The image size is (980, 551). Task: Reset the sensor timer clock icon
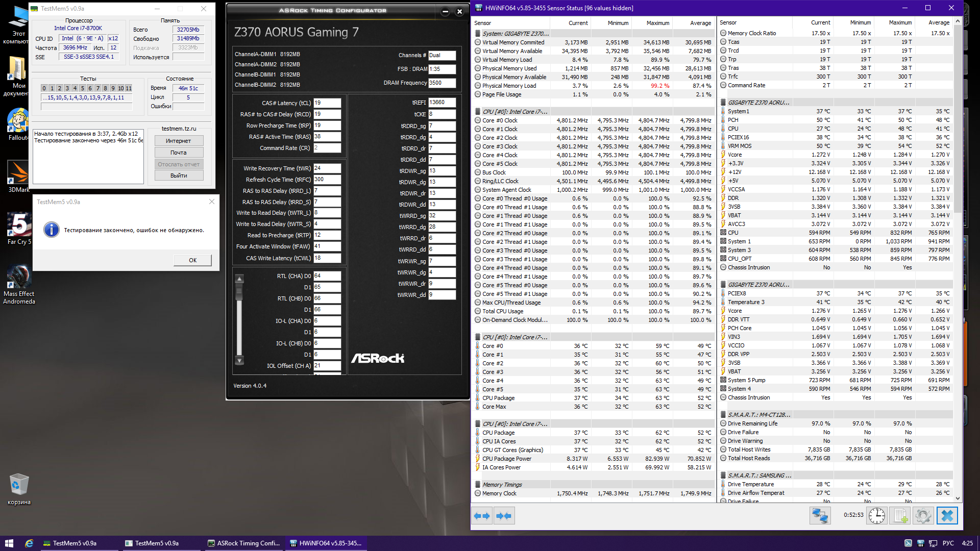877,516
